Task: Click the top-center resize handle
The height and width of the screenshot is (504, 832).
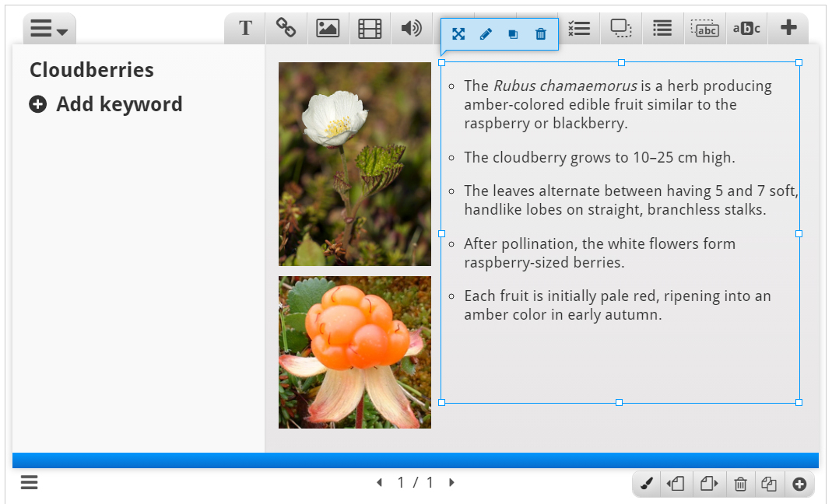Action: (x=621, y=62)
